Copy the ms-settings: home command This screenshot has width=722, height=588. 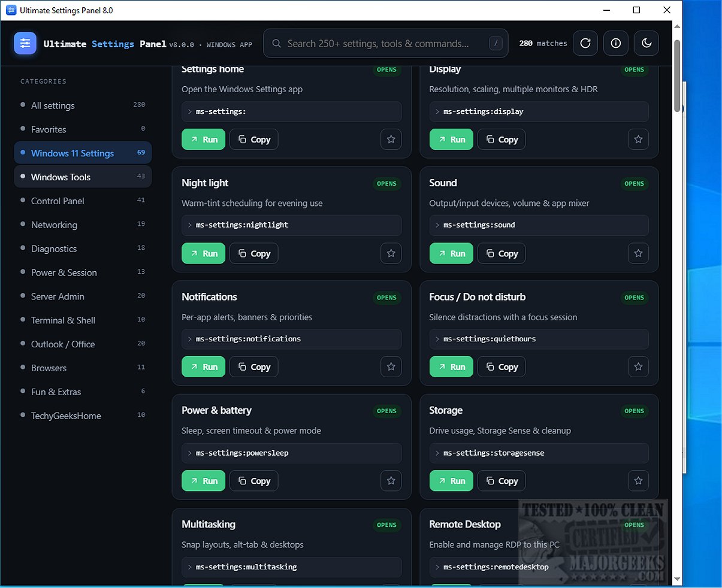(x=254, y=140)
